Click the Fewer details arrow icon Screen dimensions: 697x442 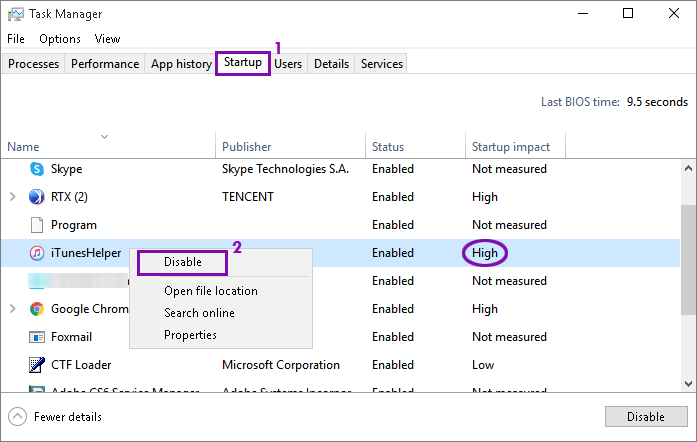coord(17,417)
